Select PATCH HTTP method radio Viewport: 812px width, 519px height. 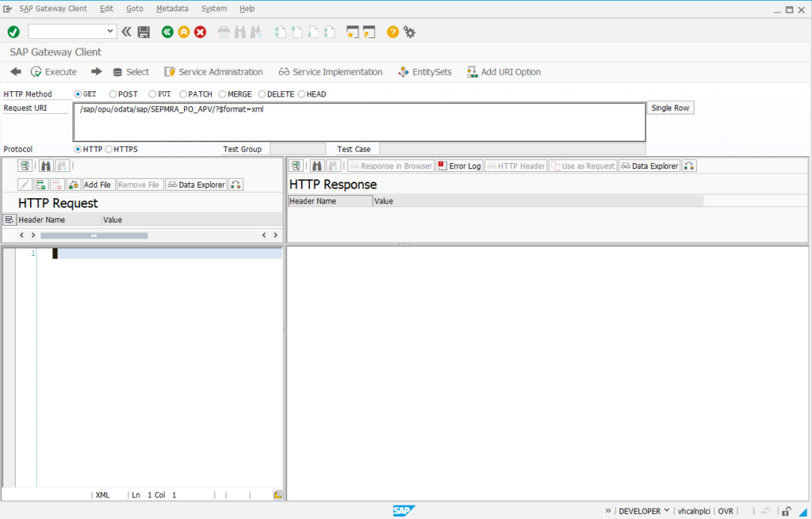(x=183, y=94)
